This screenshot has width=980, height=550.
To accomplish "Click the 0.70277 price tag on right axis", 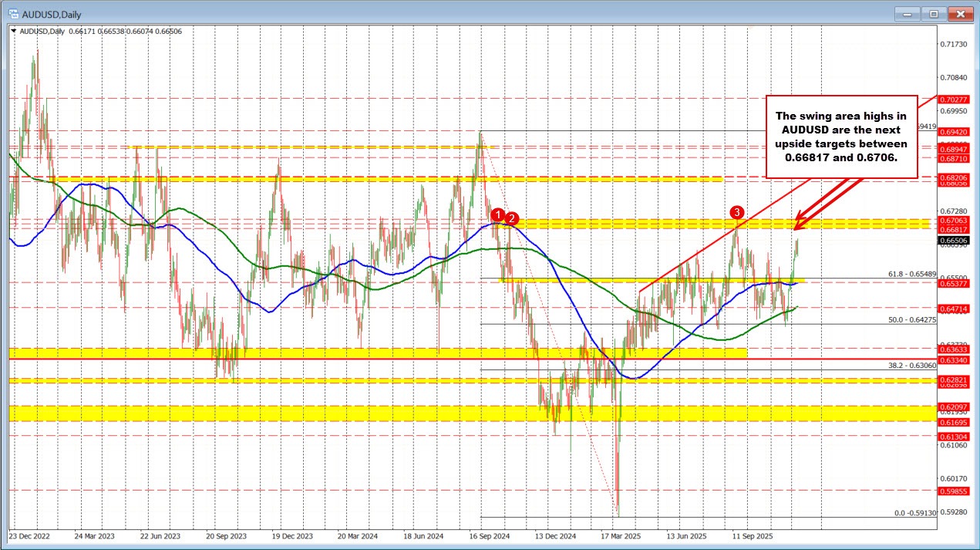I will click(952, 100).
